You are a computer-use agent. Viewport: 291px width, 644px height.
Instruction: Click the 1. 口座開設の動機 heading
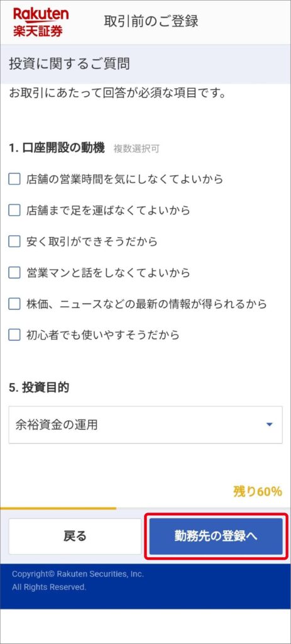tap(57, 148)
